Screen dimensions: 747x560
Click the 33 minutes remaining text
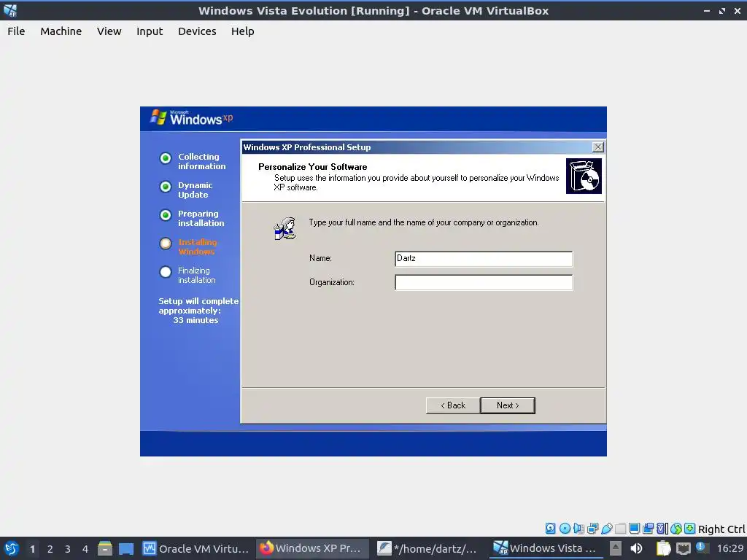point(196,320)
